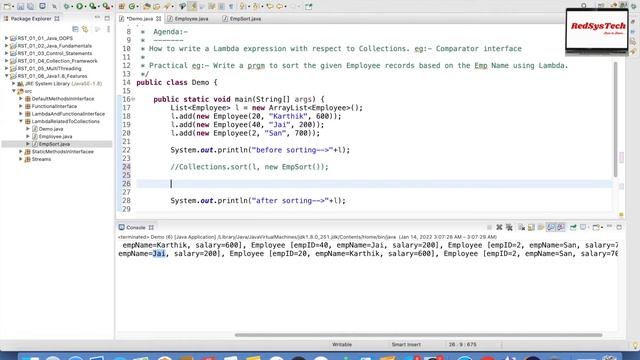Collapse RST_01_06_Java1.8_Features project
The image size is (640, 360).
click(7, 76)
